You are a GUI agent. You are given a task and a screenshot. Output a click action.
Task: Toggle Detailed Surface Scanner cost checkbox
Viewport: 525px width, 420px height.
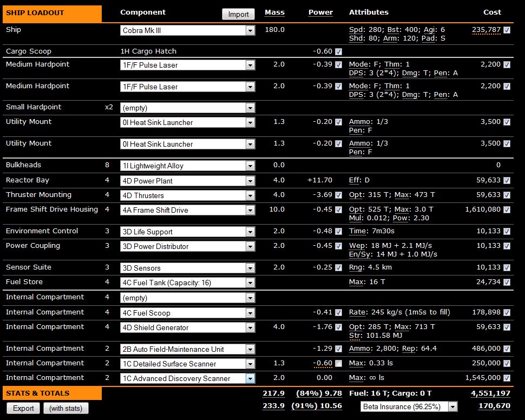[507, 363]
